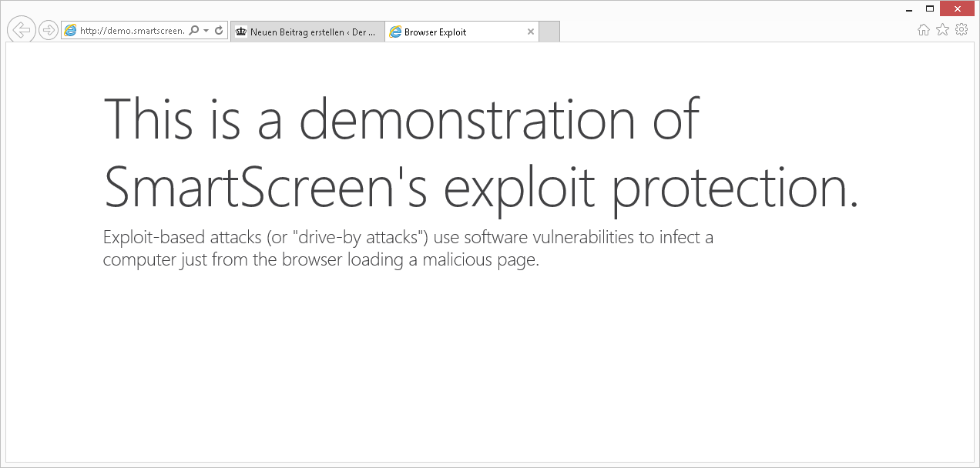Click the Forward navigation arrow

click(x=49, y=30)
